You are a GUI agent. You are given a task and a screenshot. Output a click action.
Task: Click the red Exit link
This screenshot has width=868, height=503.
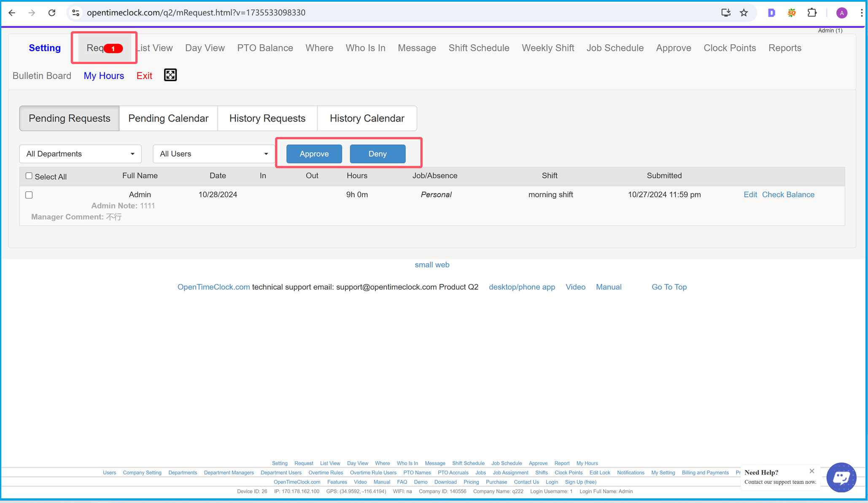144,76
